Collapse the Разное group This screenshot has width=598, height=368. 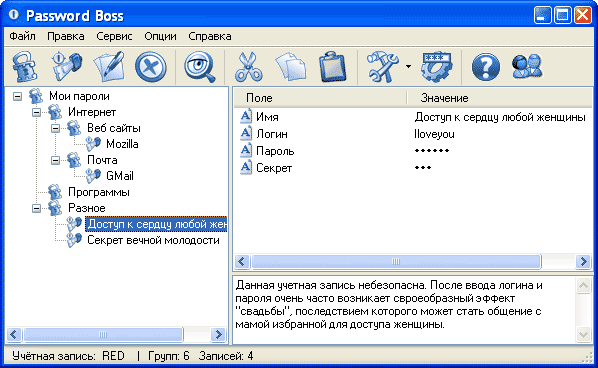click(x=36, y=208)
